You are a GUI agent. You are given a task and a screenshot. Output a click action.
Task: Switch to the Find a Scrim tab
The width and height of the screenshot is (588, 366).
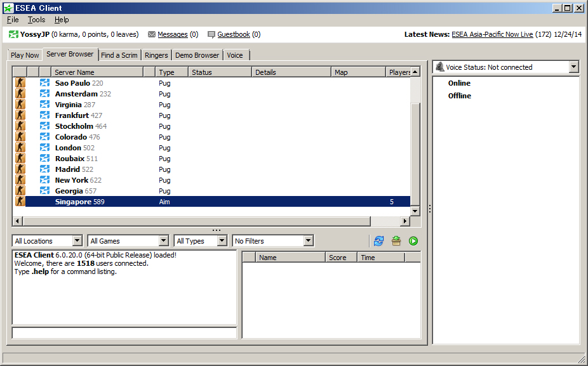(119, 55)
